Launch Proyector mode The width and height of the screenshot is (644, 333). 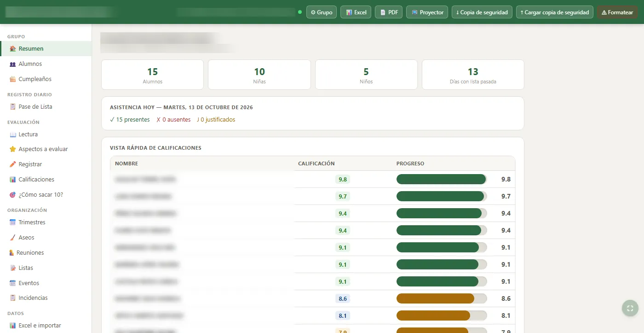click(x=427, y=12)
